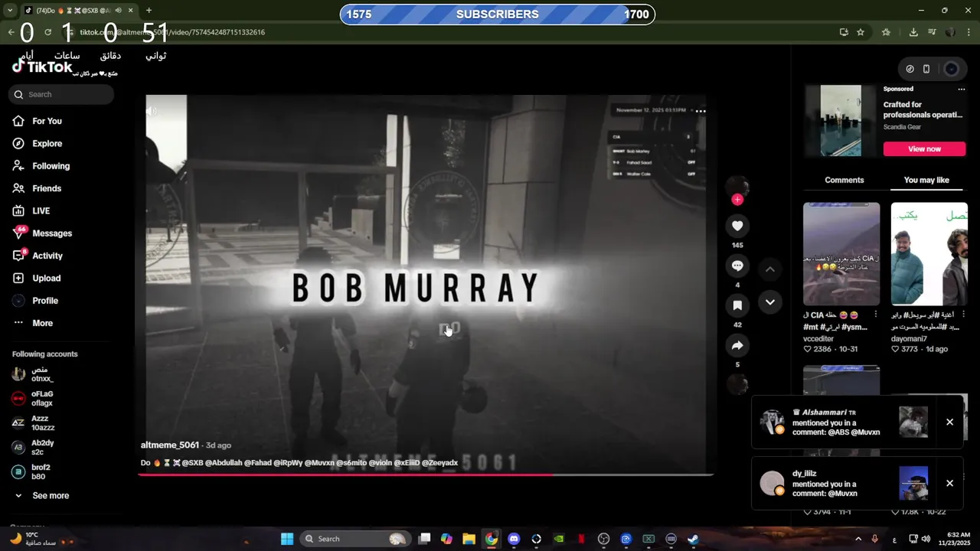The width and height of the screenshot is (980, 551).
Task: Click the TikTok search field
Action: point(62,94)
